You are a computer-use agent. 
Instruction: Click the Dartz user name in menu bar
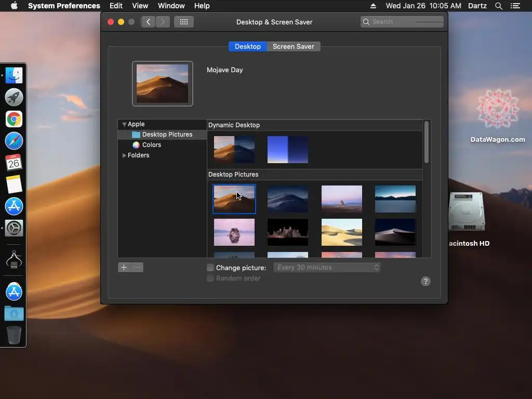click(477, 6)
